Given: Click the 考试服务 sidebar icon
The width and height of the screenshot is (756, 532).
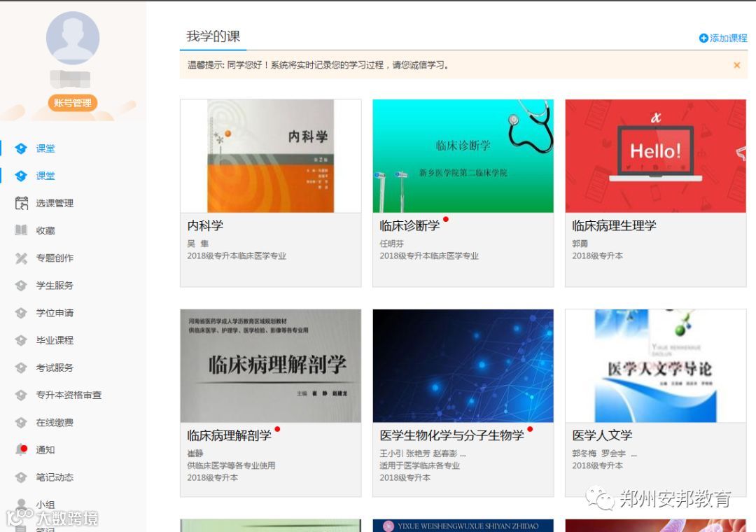Looking at the screenshot, I should (21, 368).
